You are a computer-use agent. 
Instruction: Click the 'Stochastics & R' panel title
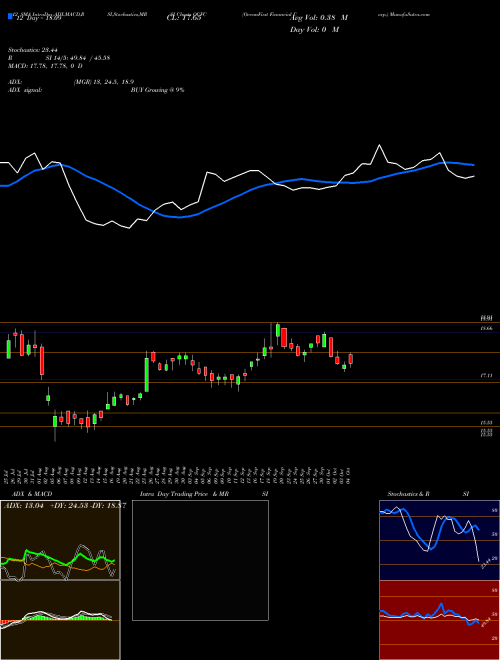click(x=408, y=494)
